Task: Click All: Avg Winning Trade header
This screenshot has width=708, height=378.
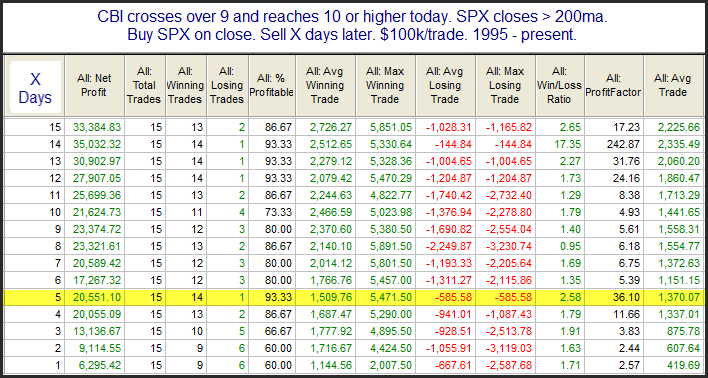Action: [x=324, y=85]
